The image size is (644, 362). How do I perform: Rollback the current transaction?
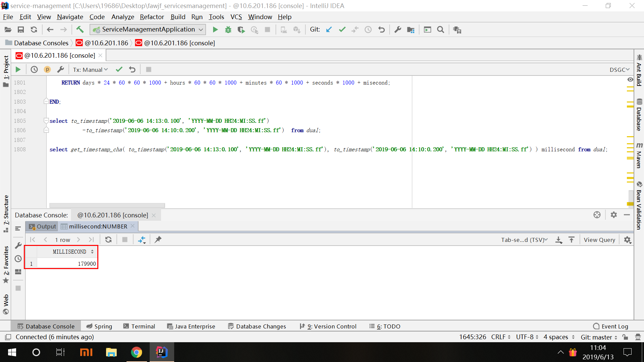tap(132, 69)
